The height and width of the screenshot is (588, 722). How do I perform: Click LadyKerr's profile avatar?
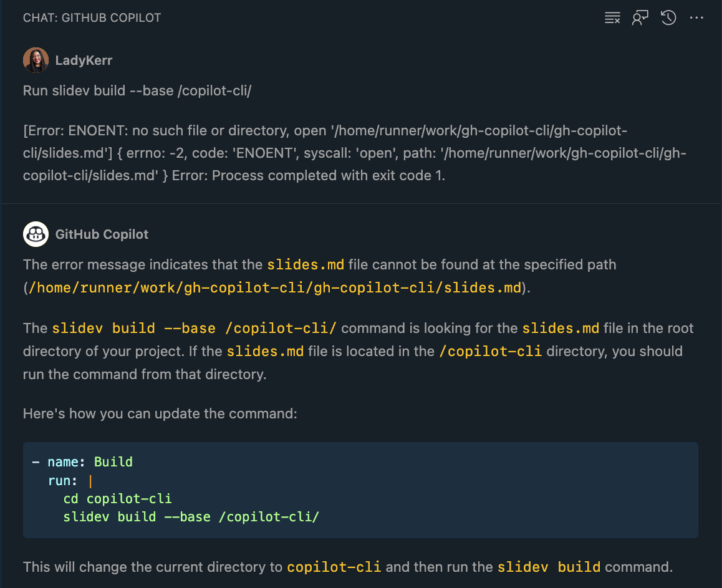click(x=36, y=60)
